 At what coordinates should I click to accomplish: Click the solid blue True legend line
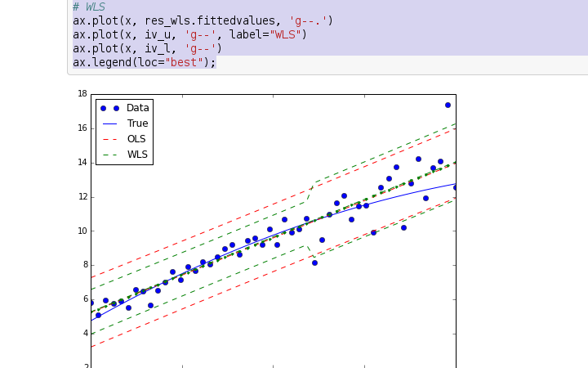pos(109,124)
